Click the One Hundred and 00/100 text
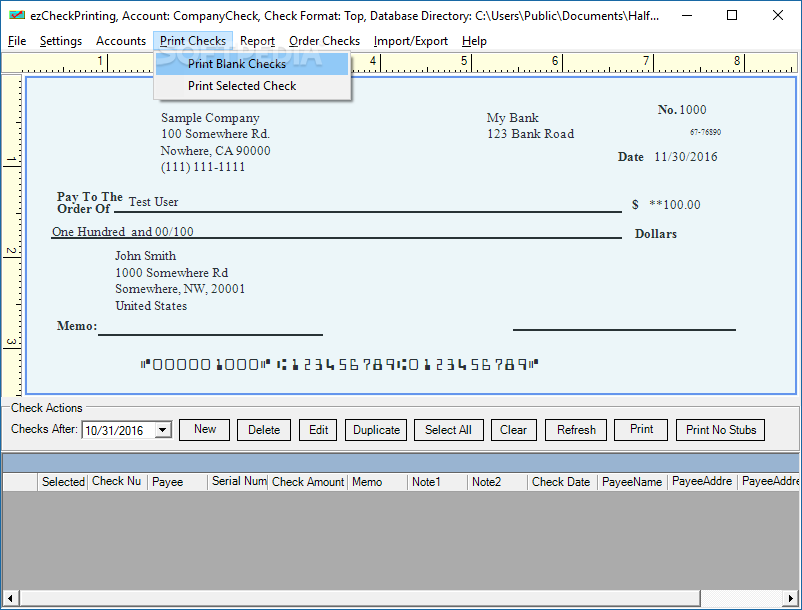This screenshot has width=802, height=610. coord(123,232)
